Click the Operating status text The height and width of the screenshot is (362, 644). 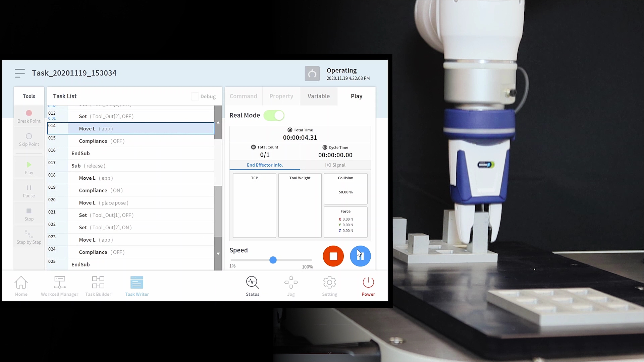click(x=342, y=70)
